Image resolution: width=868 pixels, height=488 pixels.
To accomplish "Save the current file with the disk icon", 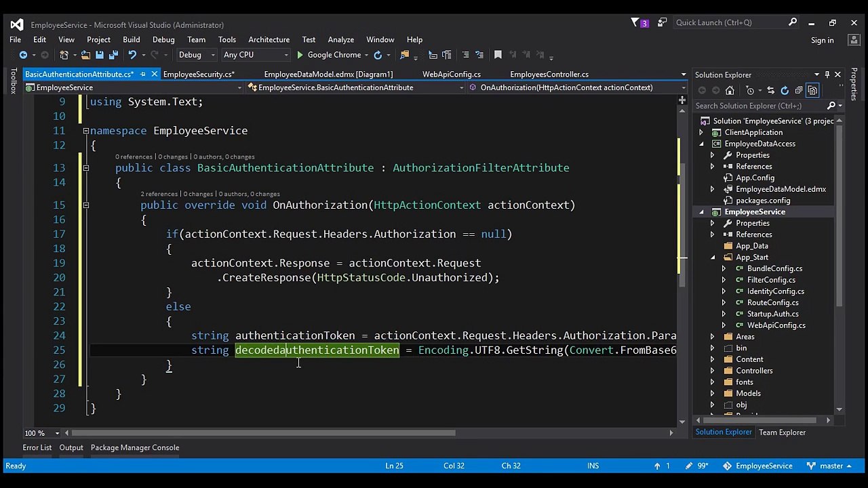I will [x=100, y=55].
